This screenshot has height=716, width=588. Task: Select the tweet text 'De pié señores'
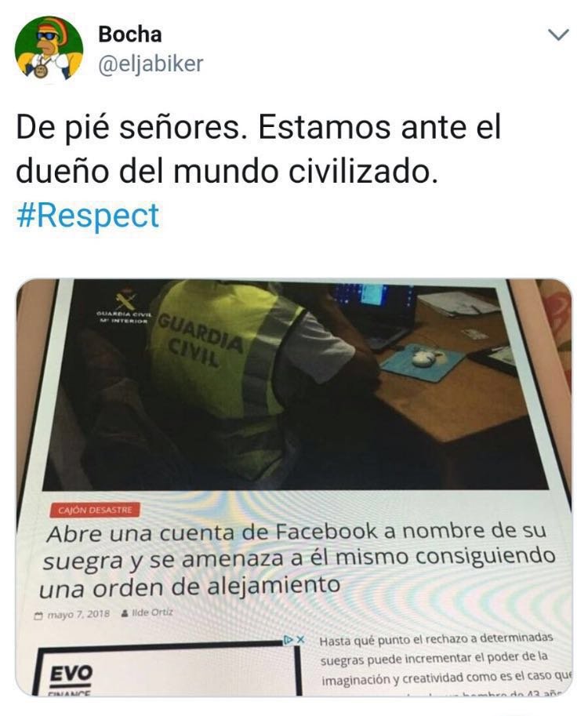[x=127, y=127]
